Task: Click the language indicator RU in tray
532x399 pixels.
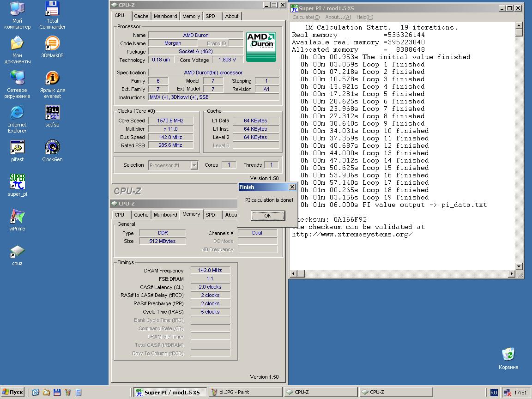Action: coord(494,393)
